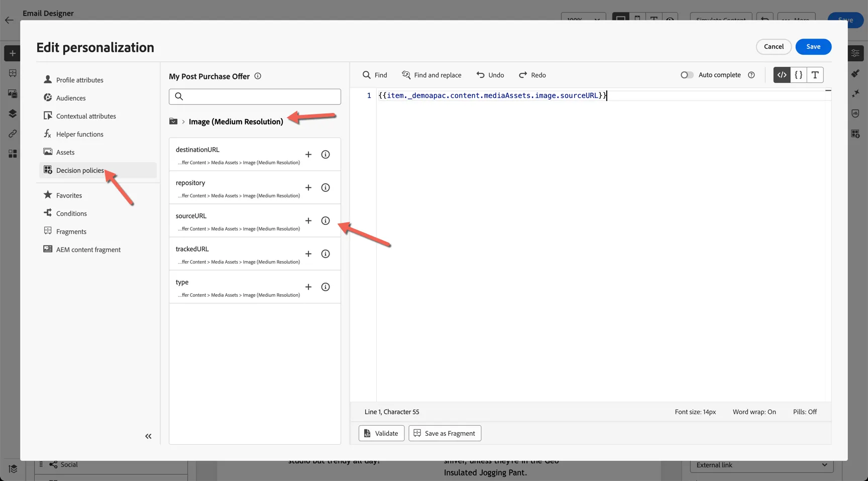868x481 pixels.
Task: Click Cancel button
Action: click(x=774, y=47)
